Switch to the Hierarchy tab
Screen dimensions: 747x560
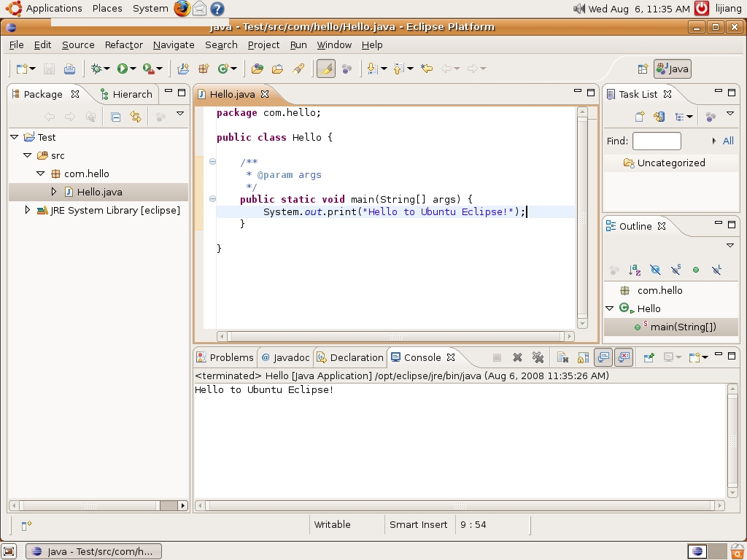coord(127,94)
